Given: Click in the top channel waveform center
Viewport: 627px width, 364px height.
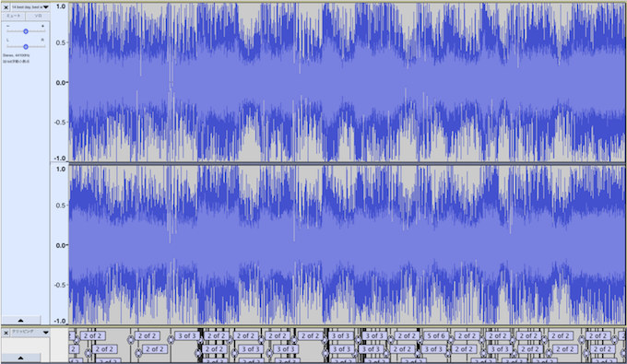Looking at the screenshot, I should click(x=347, y=82).
